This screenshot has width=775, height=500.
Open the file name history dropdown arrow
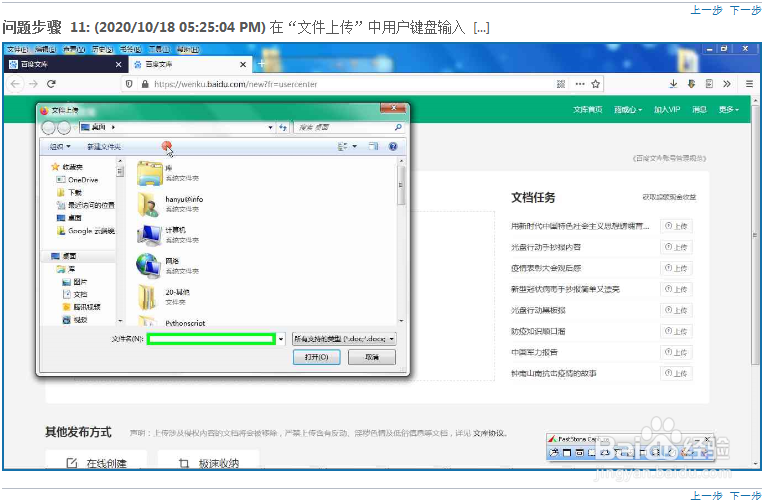(281, 339)
